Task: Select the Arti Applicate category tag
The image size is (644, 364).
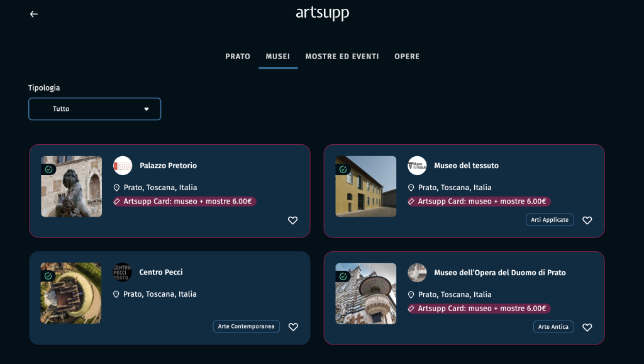Action: click(550, 220)
